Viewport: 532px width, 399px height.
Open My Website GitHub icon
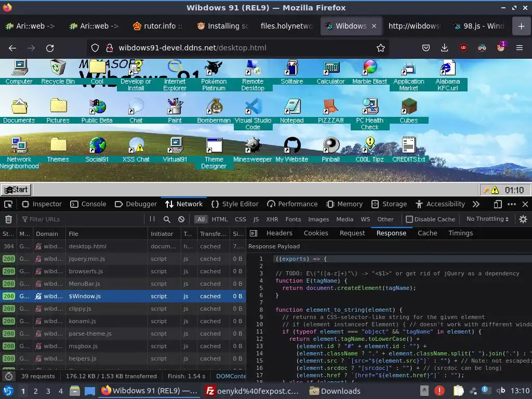click(x=292, y=150)
